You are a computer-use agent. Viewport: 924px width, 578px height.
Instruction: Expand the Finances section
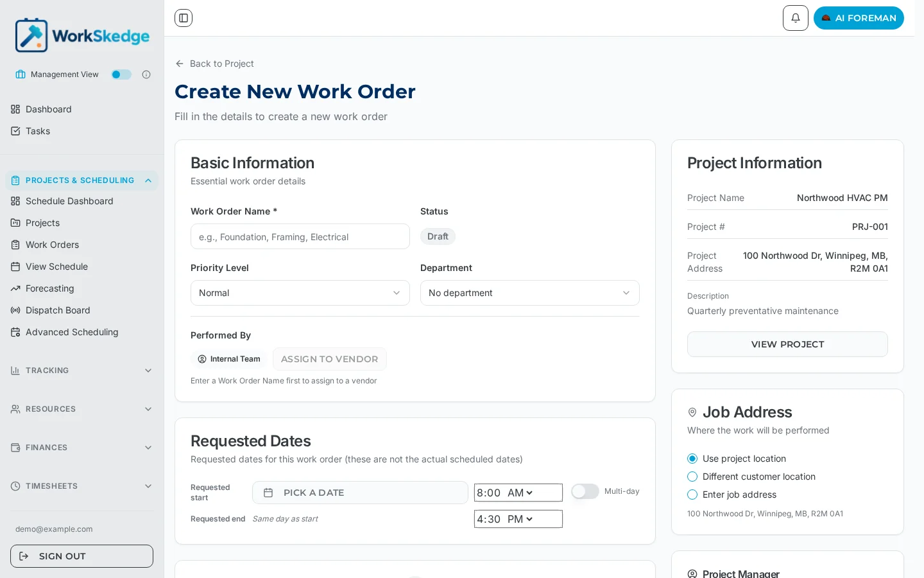[81, 448]
